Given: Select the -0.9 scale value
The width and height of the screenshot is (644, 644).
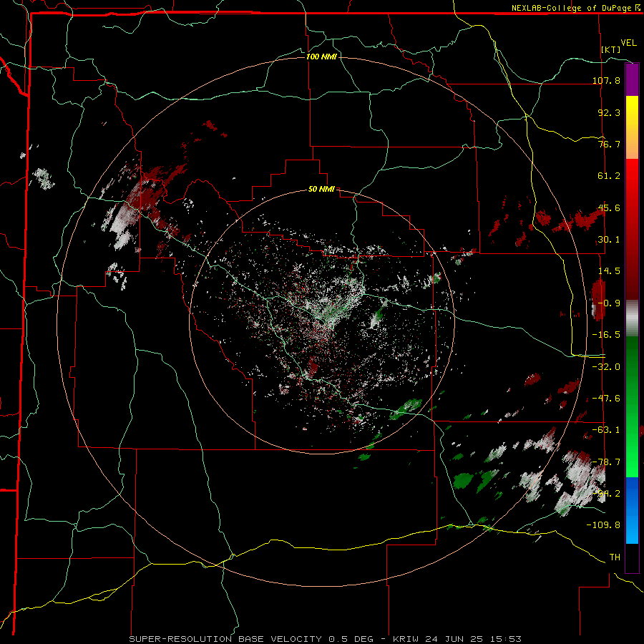Looking at the screenshot, I should (609, 303).
